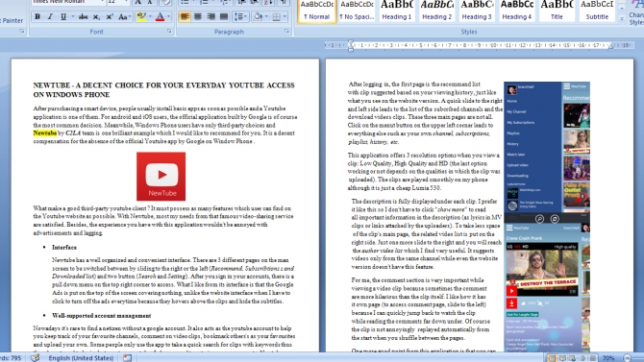The height and width of the screenshot is (362, 644).
Task: Click the superscript button
Action: [110, 17]
